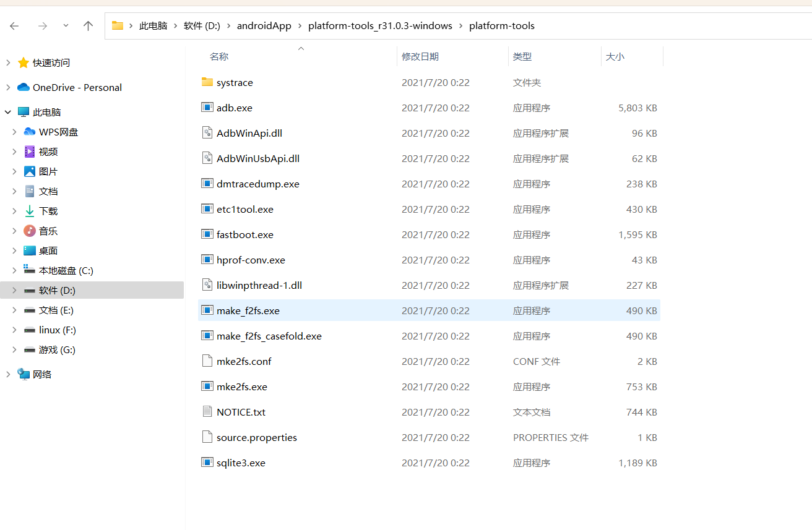Select the AdbWinApi.dll file icon
Image resolution: width=812 pixels, height=530 pixels.
click(x=207, y=132)
